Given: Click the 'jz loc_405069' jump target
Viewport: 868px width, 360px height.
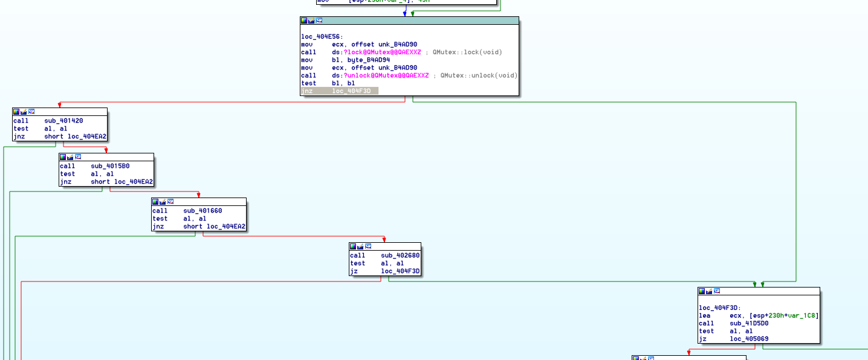Looking at the screenshot, I should 749,339.
